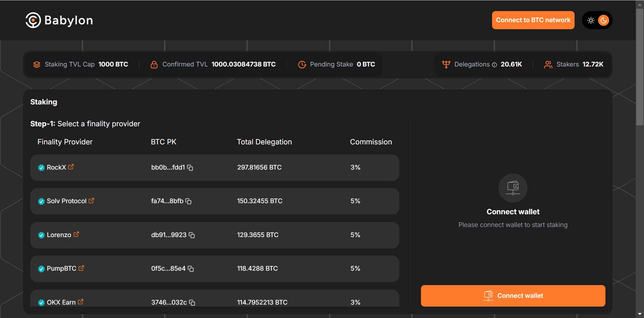Click BTC PK column header
This screenshot has height=318, width=644.
[164, 142]
